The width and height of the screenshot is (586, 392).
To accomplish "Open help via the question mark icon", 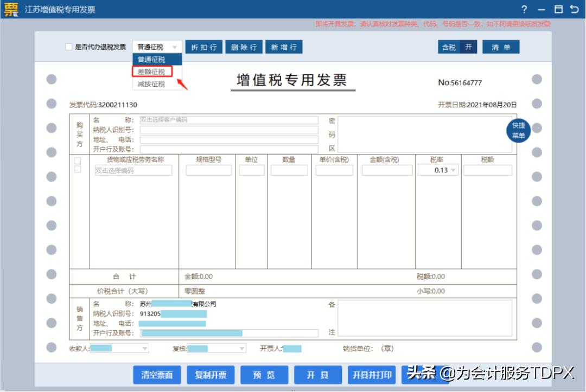I will click(524, 9).
